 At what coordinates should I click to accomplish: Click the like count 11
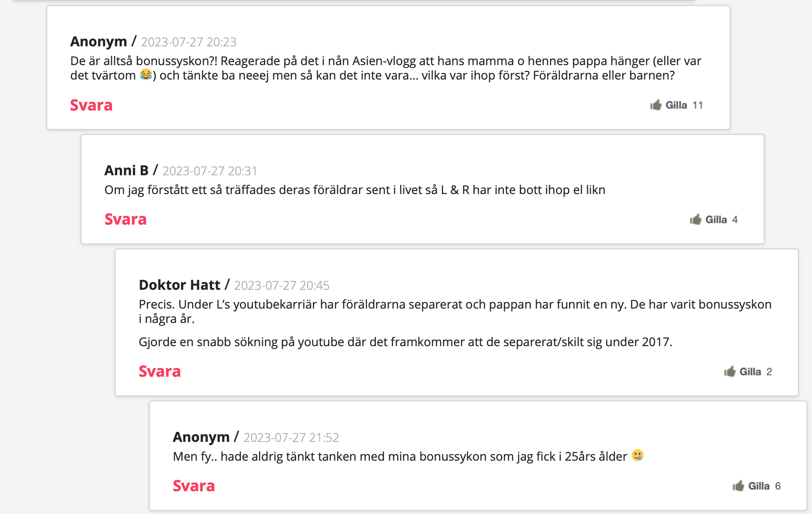tap(698, 105)
